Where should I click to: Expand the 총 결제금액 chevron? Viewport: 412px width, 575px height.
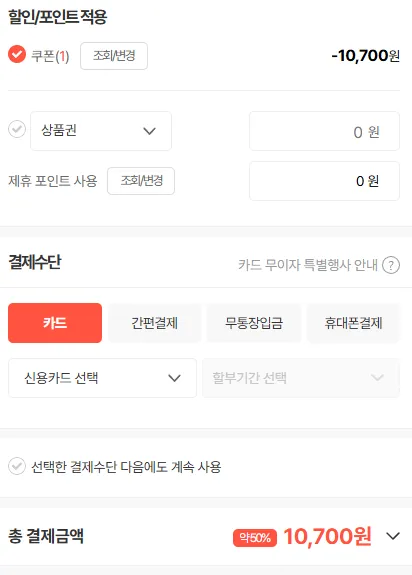click(393, 536)
